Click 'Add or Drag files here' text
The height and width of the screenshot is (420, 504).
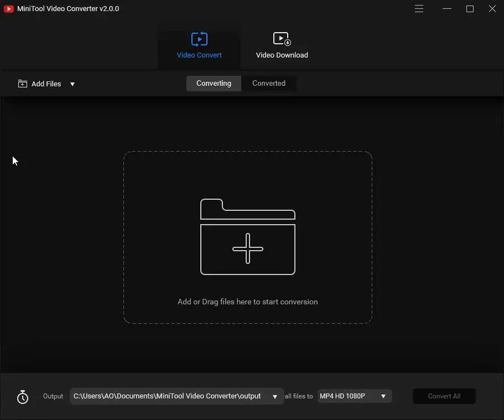point(247,302)
